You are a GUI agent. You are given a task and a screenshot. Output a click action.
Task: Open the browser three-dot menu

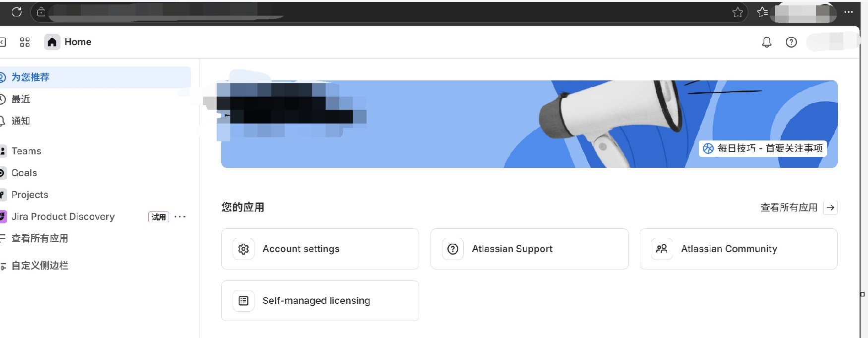click(x=849, y=12)
